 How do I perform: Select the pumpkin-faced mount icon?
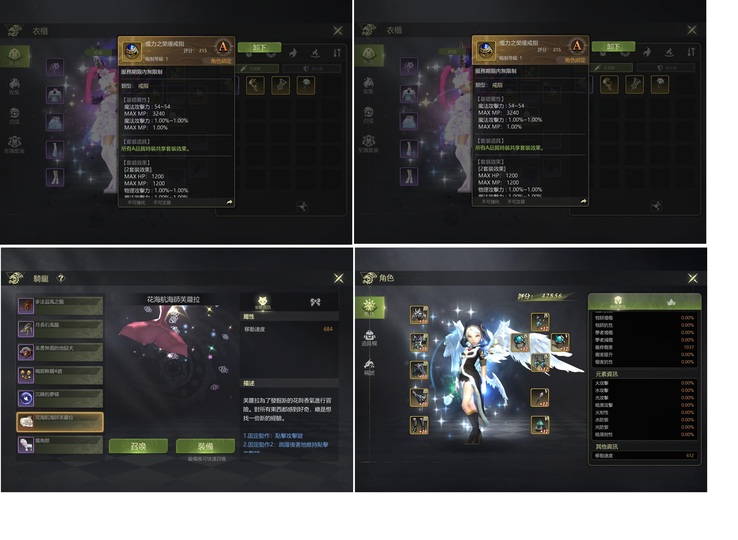click(25, 375)
